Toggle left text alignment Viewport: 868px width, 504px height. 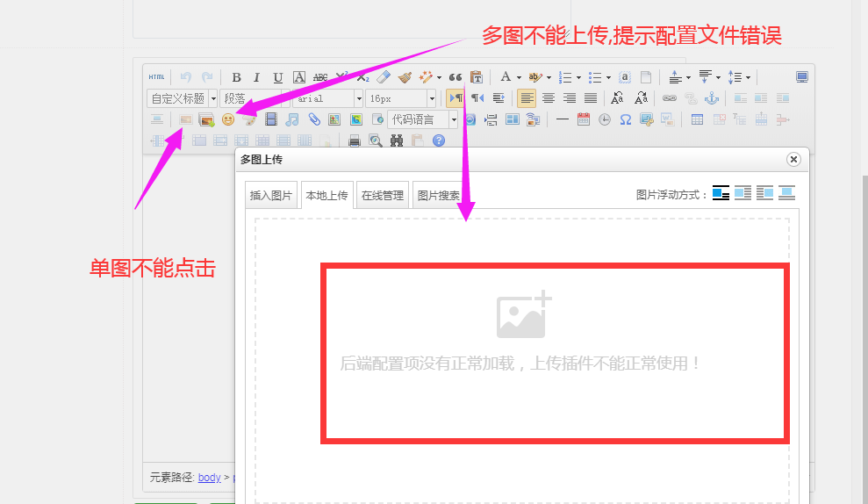tap(527, 98)
